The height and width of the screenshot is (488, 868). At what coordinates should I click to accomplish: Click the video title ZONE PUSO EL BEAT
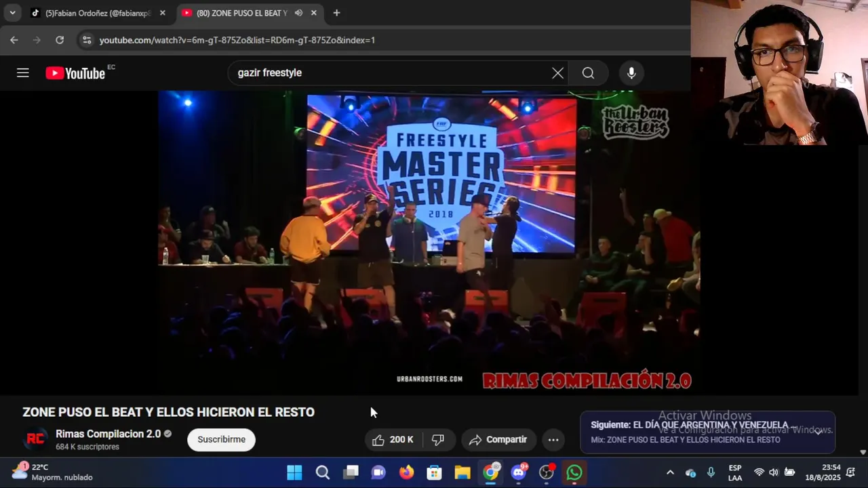tap(168, 412)
